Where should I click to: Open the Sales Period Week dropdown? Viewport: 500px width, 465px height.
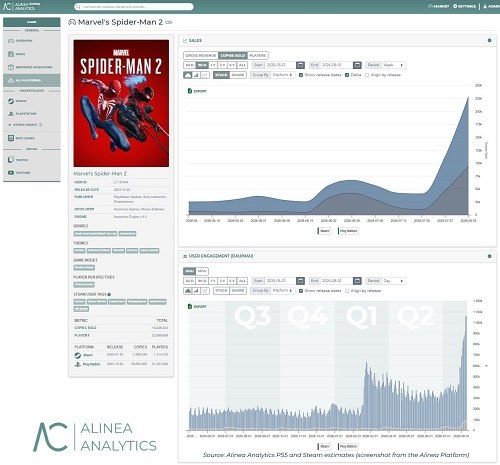point(393,65)
